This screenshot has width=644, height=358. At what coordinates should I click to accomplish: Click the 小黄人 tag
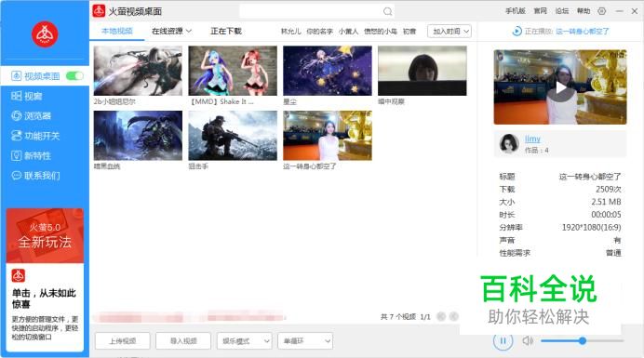coord(348,32)
